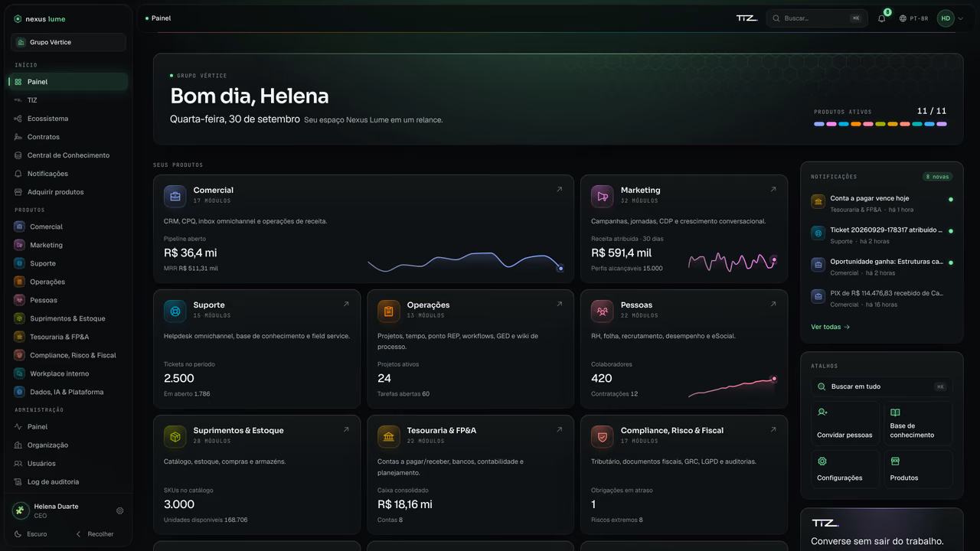Image resolution: width=980 pixels, height=551 pixels.
Task: Open Usuários in the administration section
Action: click(69, 464)
